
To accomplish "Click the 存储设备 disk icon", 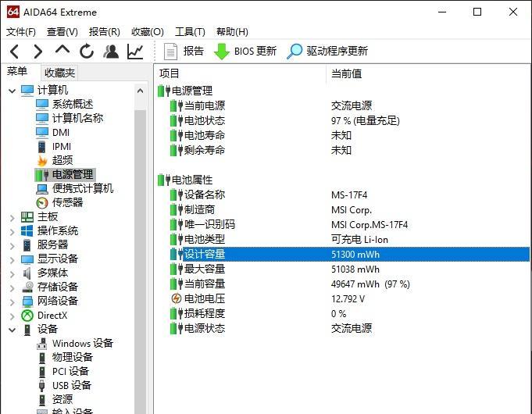I will point(27,287).
